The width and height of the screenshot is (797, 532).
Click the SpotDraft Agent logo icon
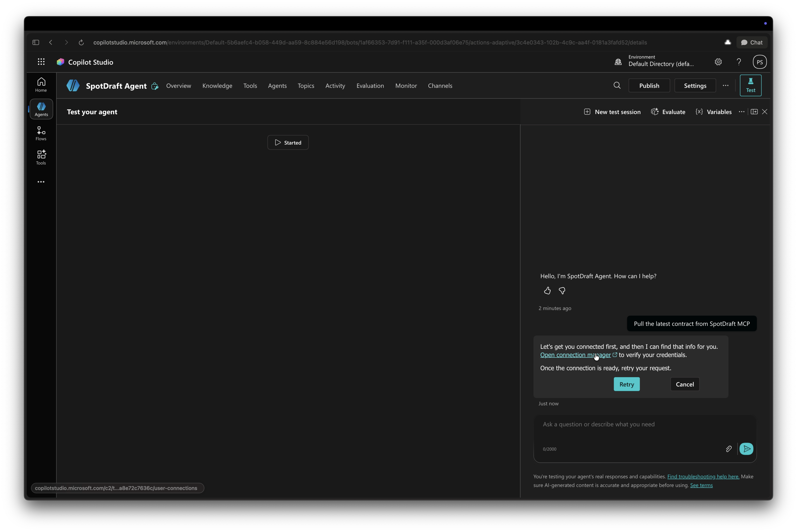(x=73, y=86)
